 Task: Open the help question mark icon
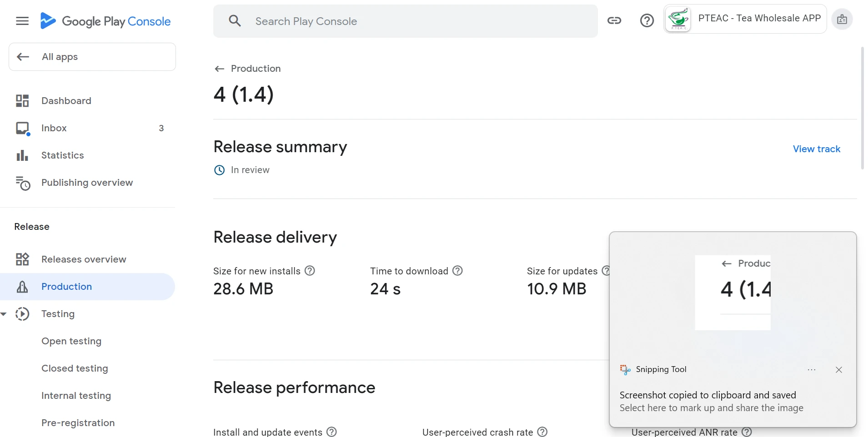(x=647, y=20)
